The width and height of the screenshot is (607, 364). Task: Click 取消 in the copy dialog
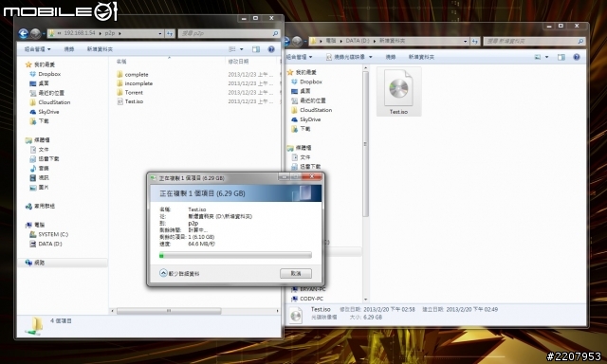point(296,274)
